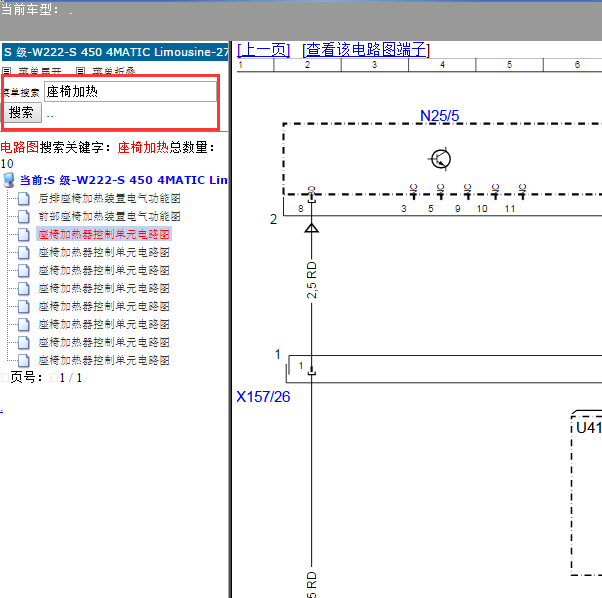The width and height of the screenshot is (602, 598).
Task: Click the search result count 10
Action: 7,164
